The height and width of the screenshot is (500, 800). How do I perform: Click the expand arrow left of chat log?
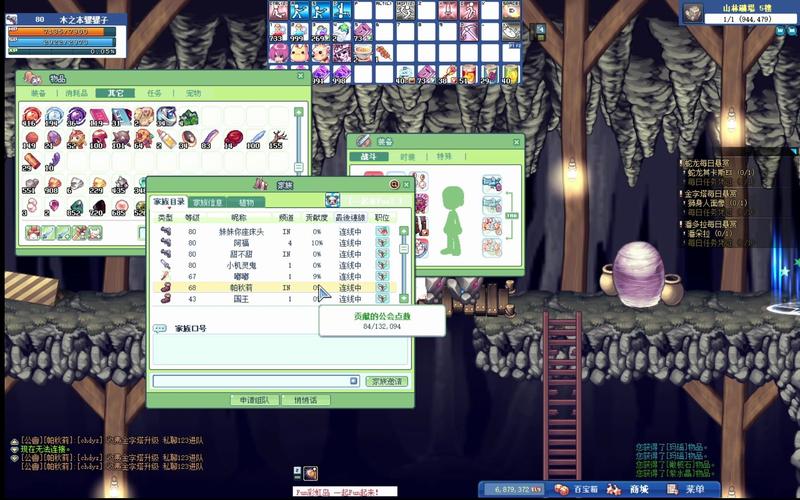(14, 441)
